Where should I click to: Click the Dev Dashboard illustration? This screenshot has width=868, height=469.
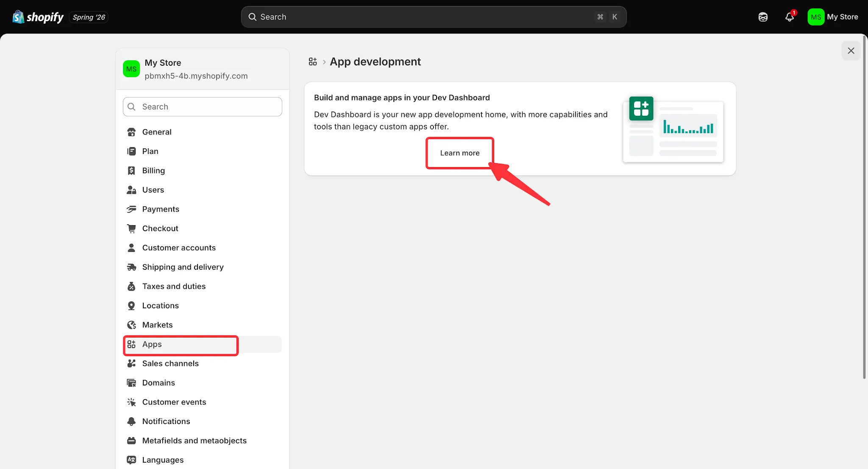coord(673,129)
